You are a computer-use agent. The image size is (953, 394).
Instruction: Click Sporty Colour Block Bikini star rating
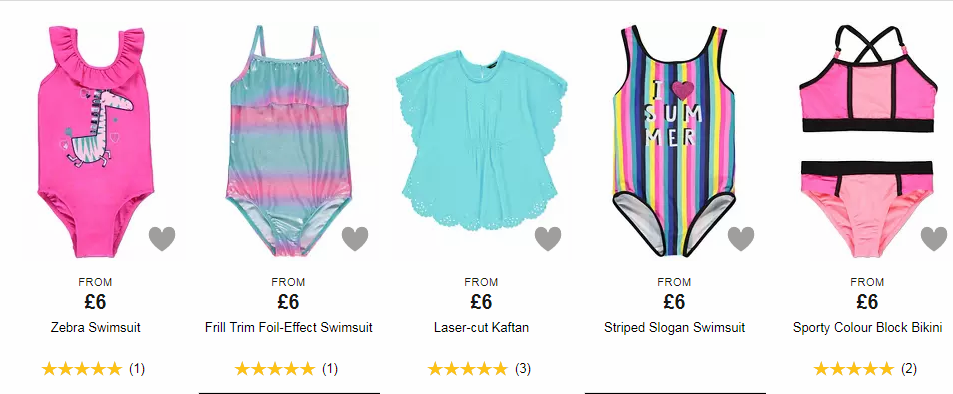[x=853, y=368]
